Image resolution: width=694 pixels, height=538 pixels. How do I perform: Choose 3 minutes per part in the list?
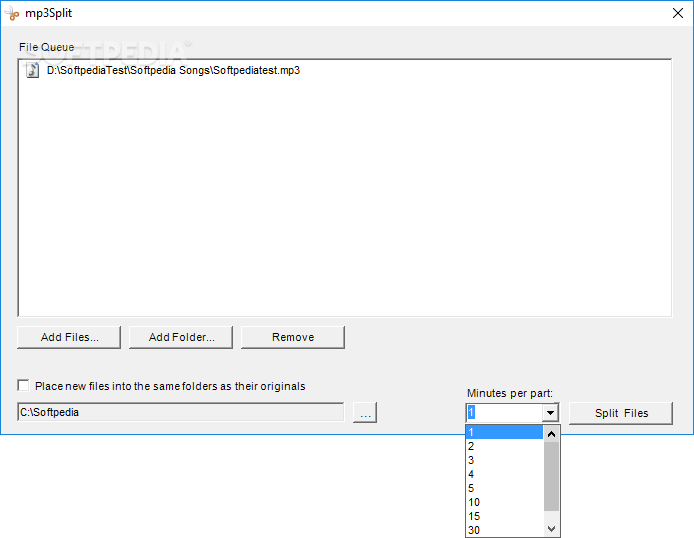click(x=505, y=460)
